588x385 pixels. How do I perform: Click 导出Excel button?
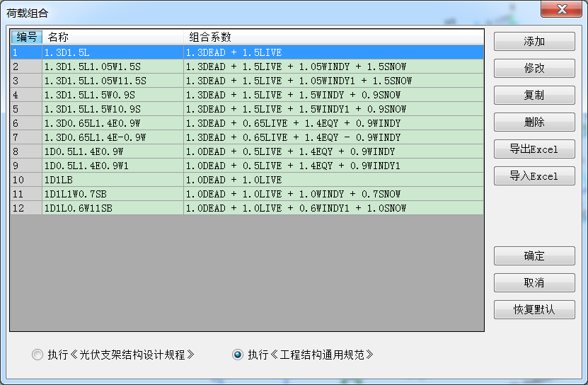534,149
